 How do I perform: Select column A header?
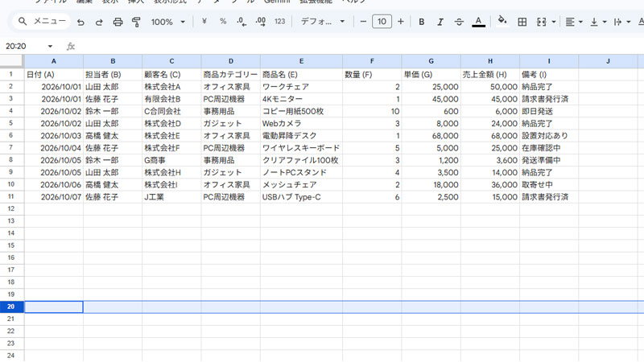[54, 61]
